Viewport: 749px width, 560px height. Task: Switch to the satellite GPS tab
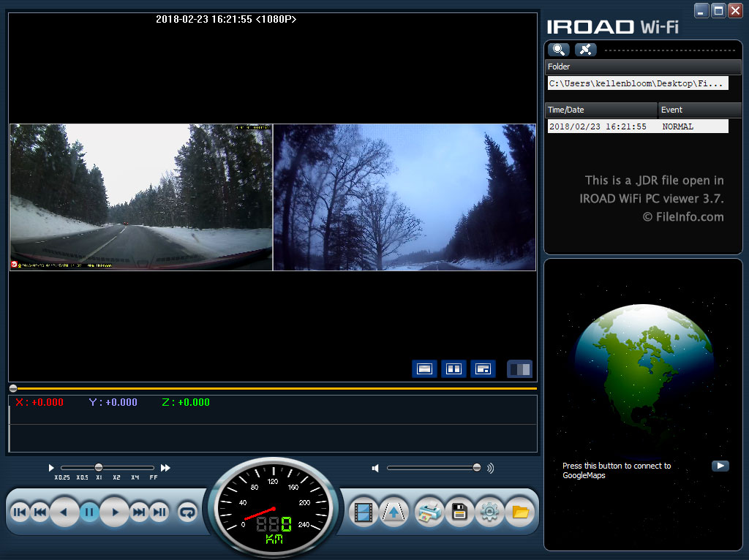tap(585, 50)
